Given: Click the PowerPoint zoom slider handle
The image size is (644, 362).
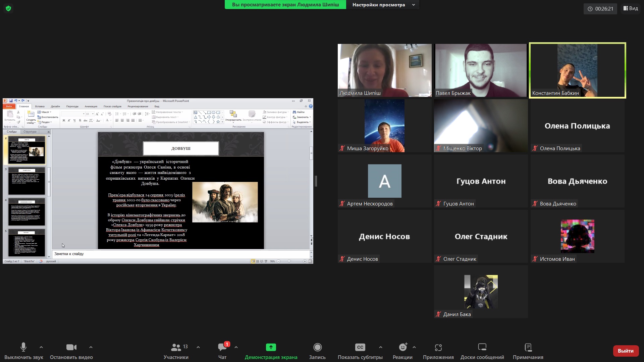Looking at the screenshot, I should (x=289, y=261).
